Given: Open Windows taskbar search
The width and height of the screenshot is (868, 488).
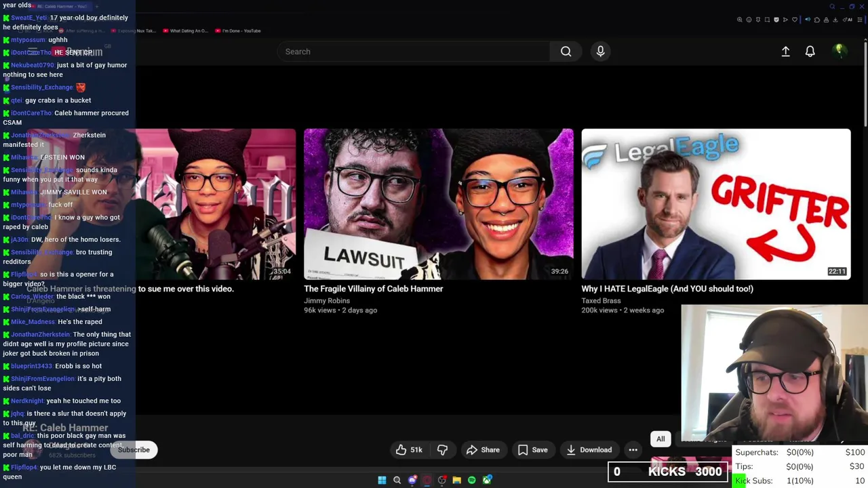Looking at the screenshot, I should click(397, 480).
